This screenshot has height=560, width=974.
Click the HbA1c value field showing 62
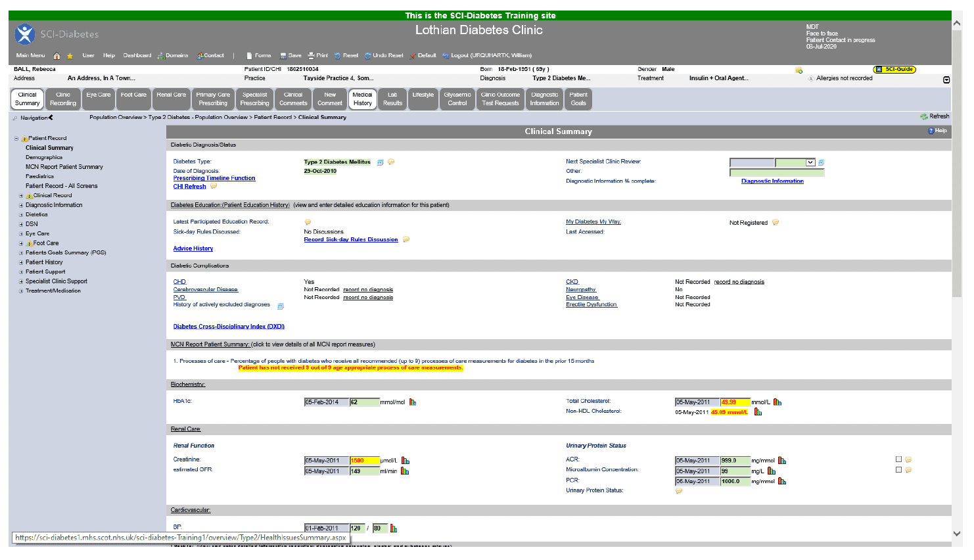point(364,402)
